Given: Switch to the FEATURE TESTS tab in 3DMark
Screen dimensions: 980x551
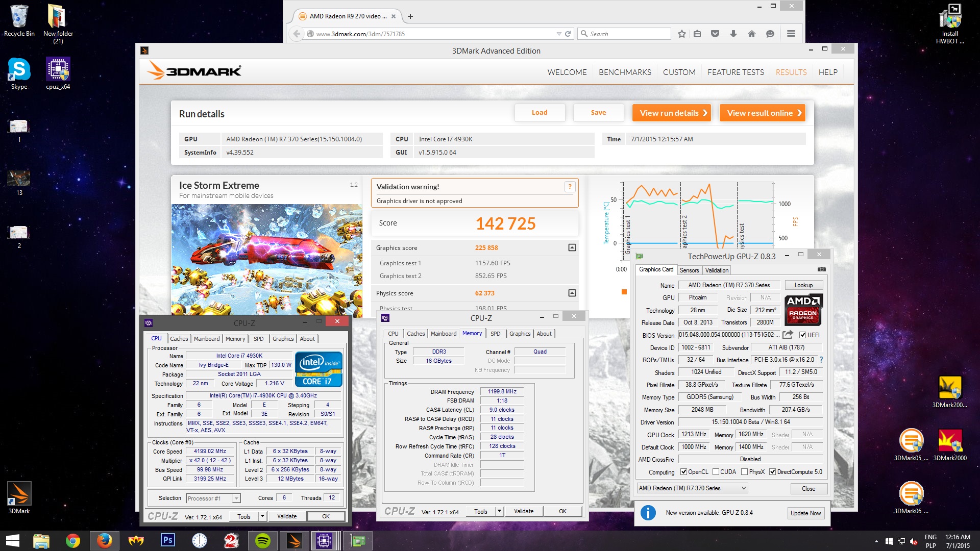Looking at the screenshot, I should pos(736,72).
